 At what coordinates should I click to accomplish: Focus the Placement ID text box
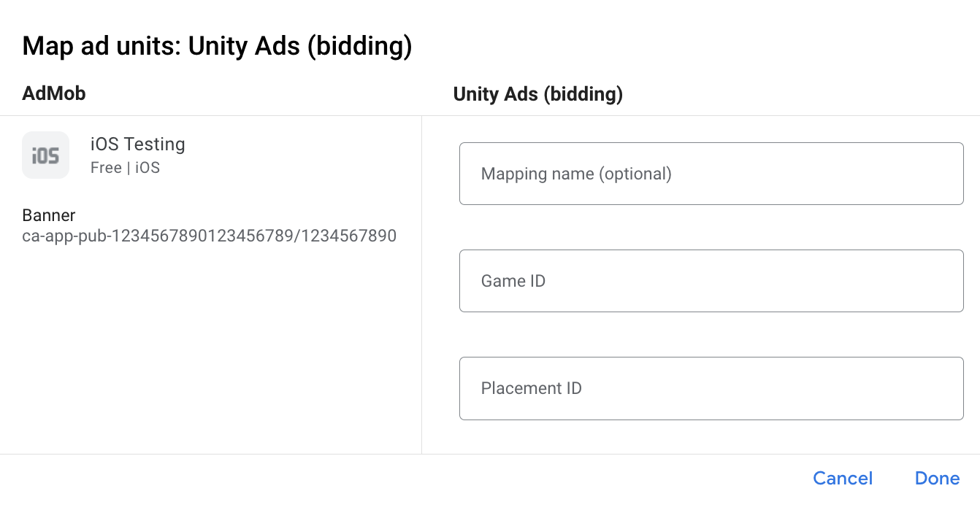click(711, 388)
